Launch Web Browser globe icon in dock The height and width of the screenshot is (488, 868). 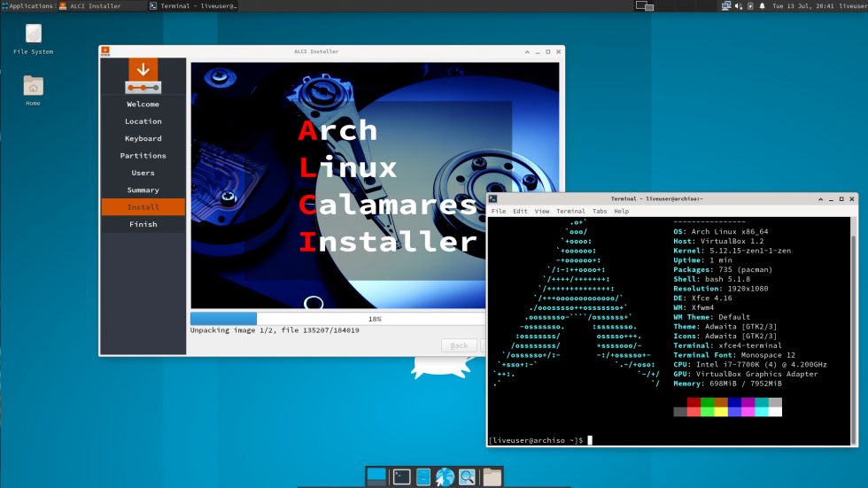(x=445, y=476)
